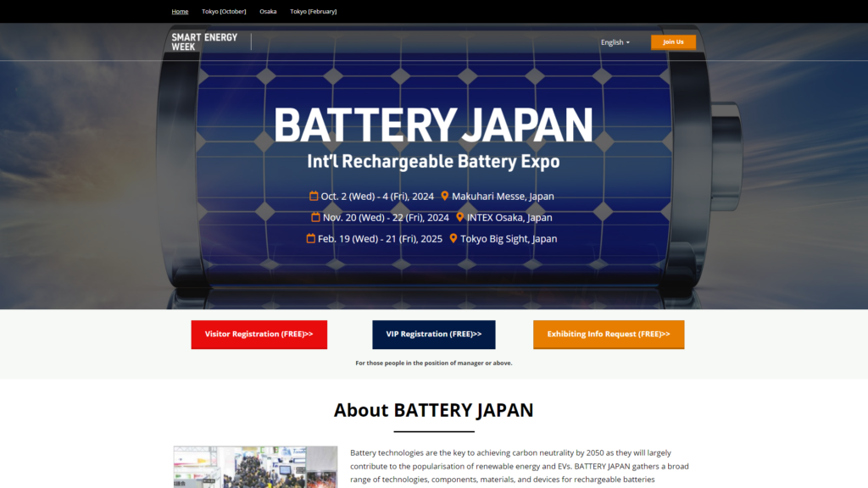Screen dimensions: 868x488
Task: Open VIP Registration (FREE) navy button
Action: tap(433, 334)
